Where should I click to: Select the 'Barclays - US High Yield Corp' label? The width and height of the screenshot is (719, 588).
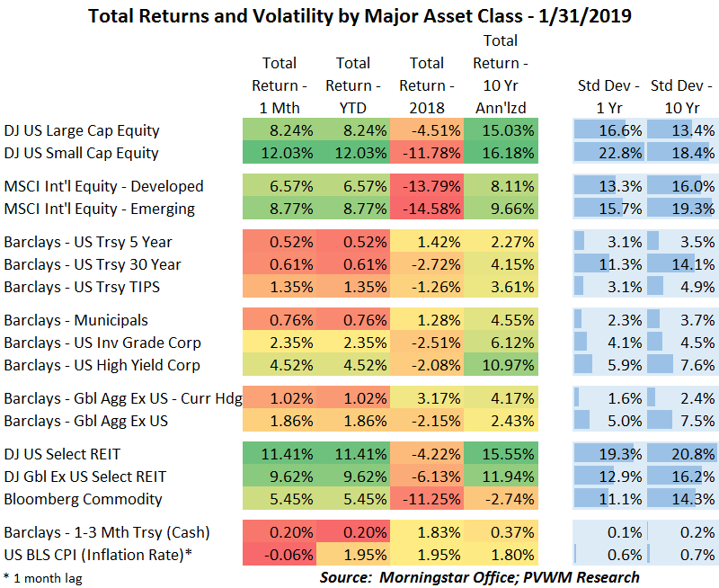click(x=102, y=365)
